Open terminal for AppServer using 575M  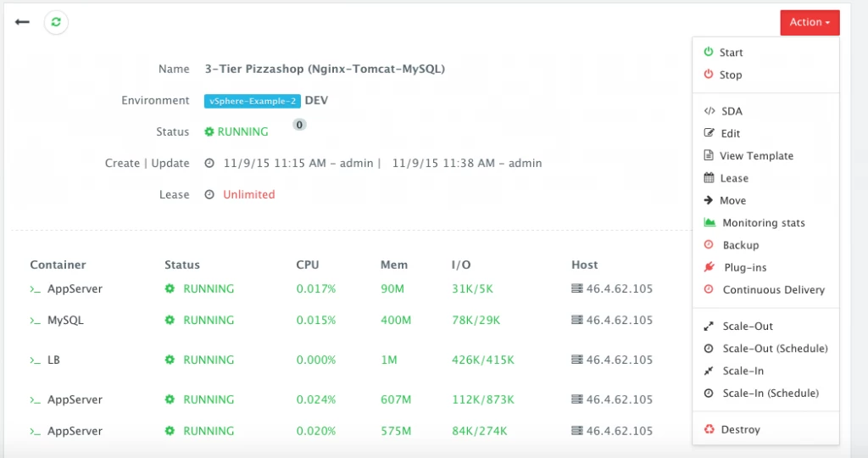tap(36, 432)
